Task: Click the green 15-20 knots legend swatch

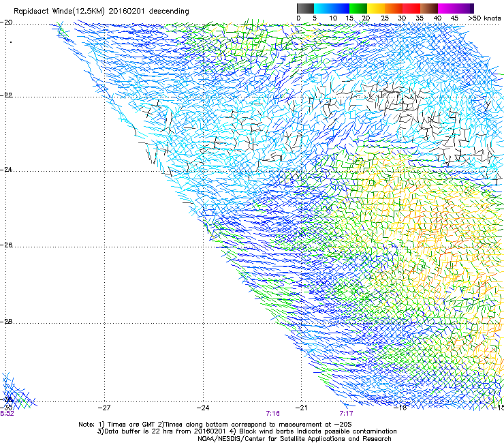Action: 358,8
